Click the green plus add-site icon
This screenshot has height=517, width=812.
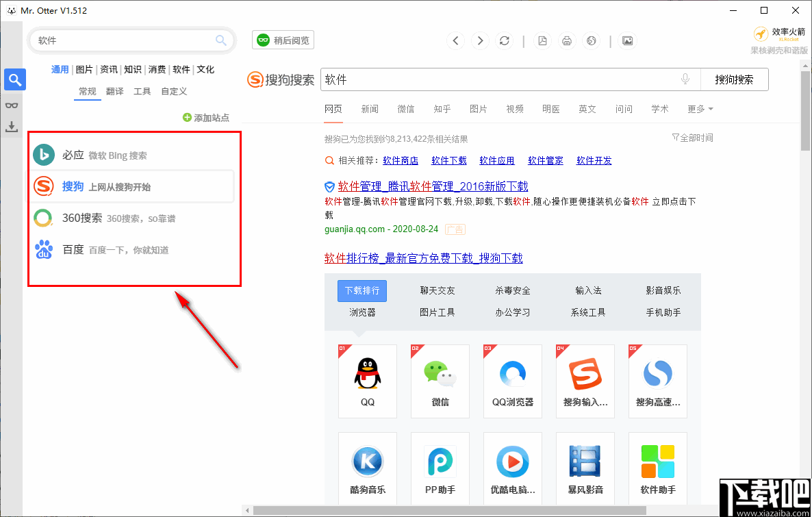tap(187, 118)
